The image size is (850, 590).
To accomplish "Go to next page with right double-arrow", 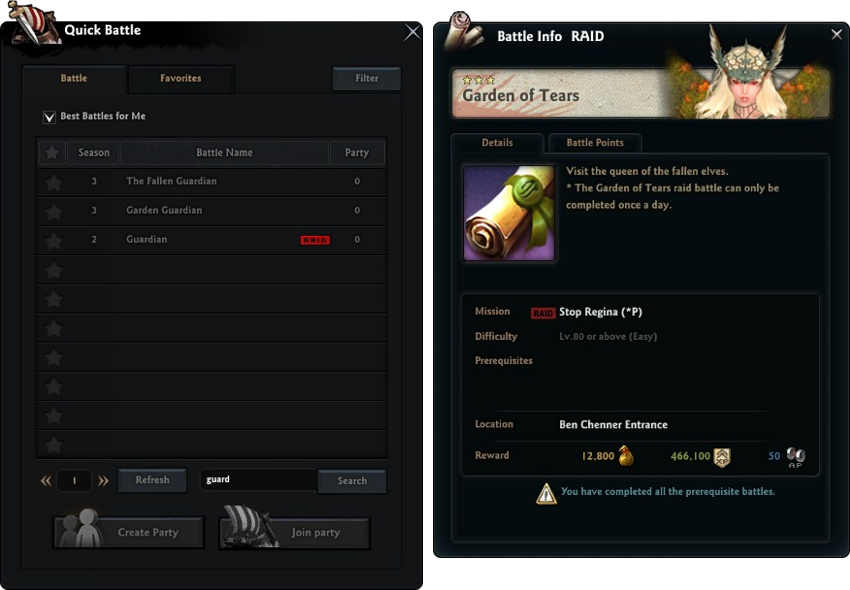I will pos(103,480).
